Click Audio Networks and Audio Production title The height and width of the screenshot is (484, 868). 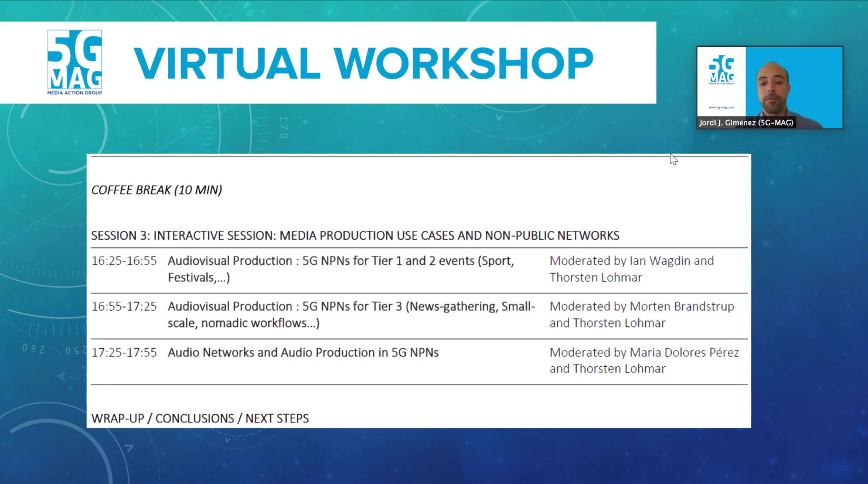tap(303, 352)
